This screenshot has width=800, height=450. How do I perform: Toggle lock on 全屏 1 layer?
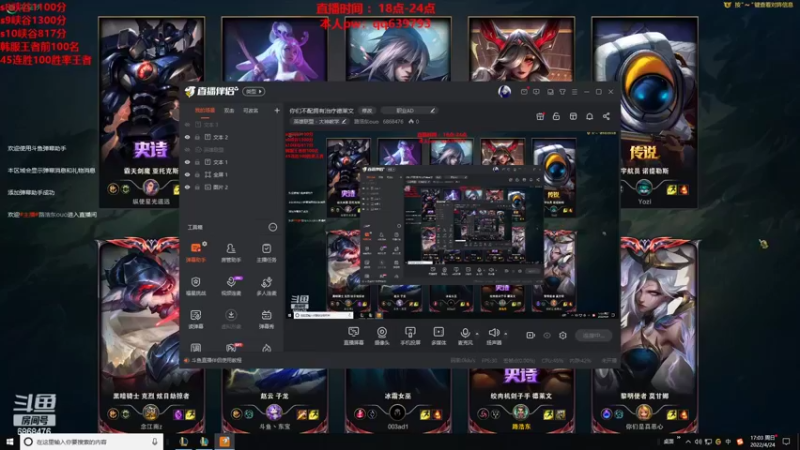[x=197, y=174]
